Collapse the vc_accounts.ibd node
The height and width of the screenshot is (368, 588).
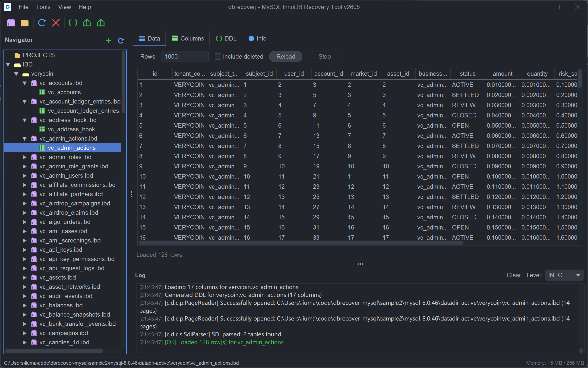pyautogui.click(x=25, y=83)
